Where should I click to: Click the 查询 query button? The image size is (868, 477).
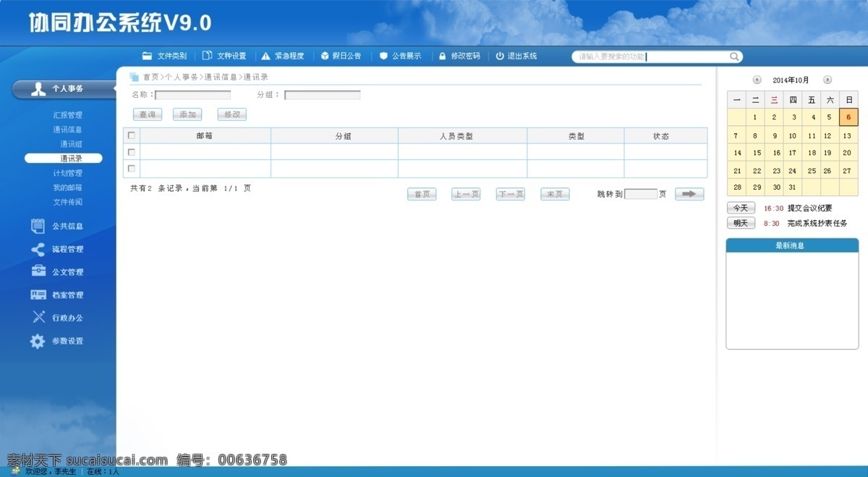click(x=148, y=114)
